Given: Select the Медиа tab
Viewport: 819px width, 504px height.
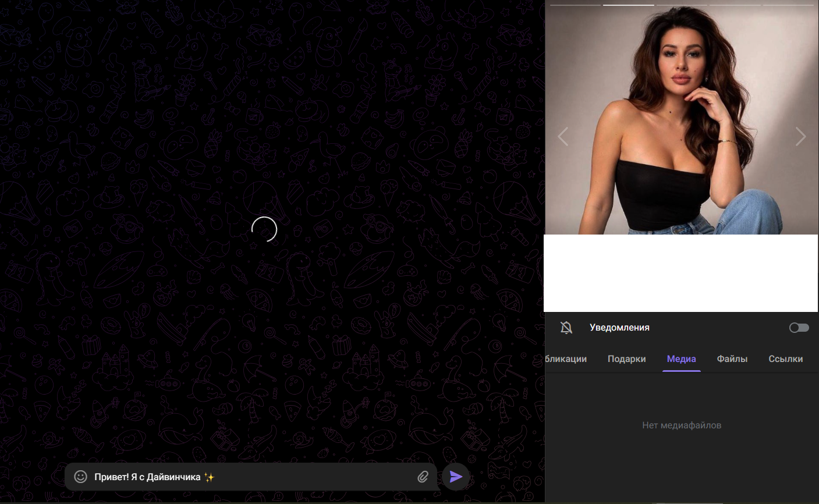Looking at the screenshot, I should click(682, 359).
